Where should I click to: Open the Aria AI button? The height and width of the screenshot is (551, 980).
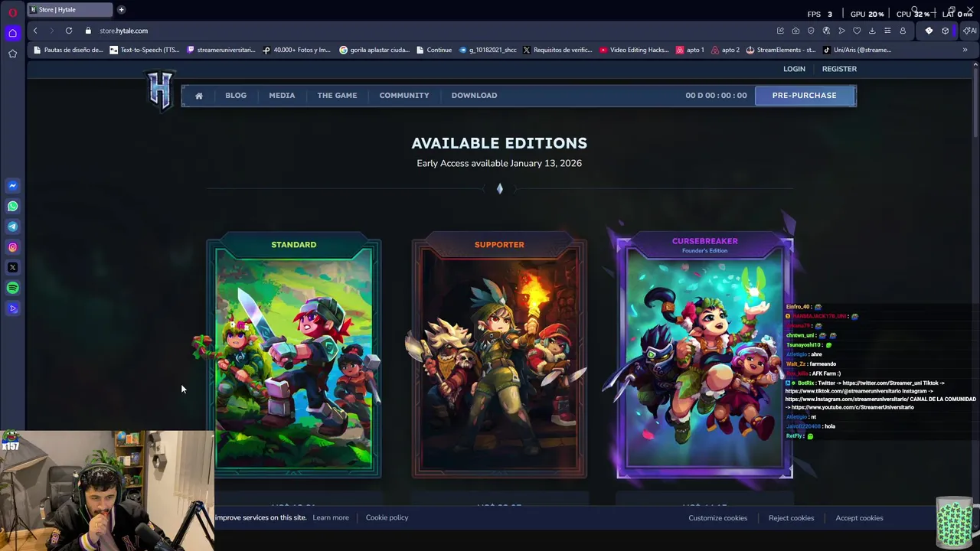[x=969, y=31]
